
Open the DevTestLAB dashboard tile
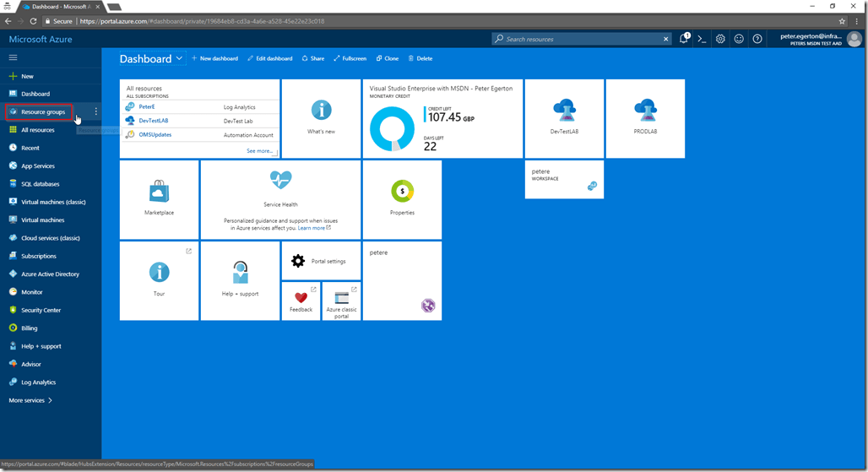coord(564,118)
